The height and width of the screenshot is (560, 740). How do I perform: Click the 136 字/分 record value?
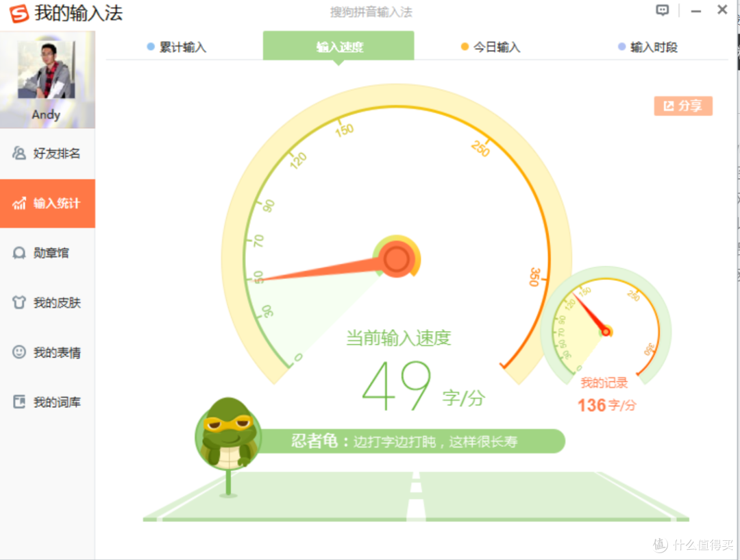point(607,405)
